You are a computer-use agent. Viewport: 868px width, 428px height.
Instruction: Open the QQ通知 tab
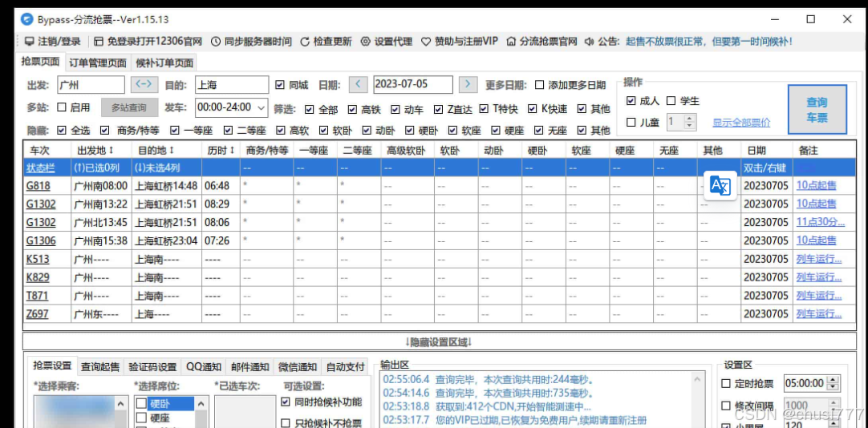click(x=204, y=366)
